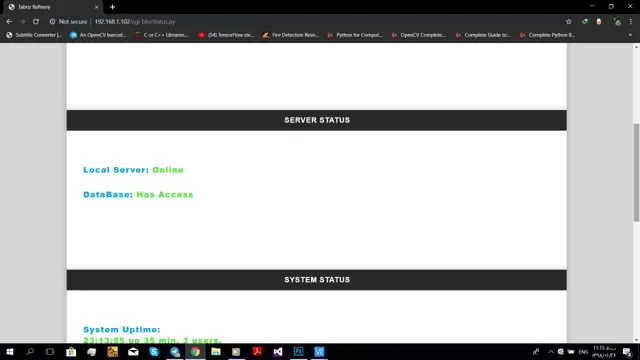Open Adobe Acrobat from the taskbar

point(257,351)
